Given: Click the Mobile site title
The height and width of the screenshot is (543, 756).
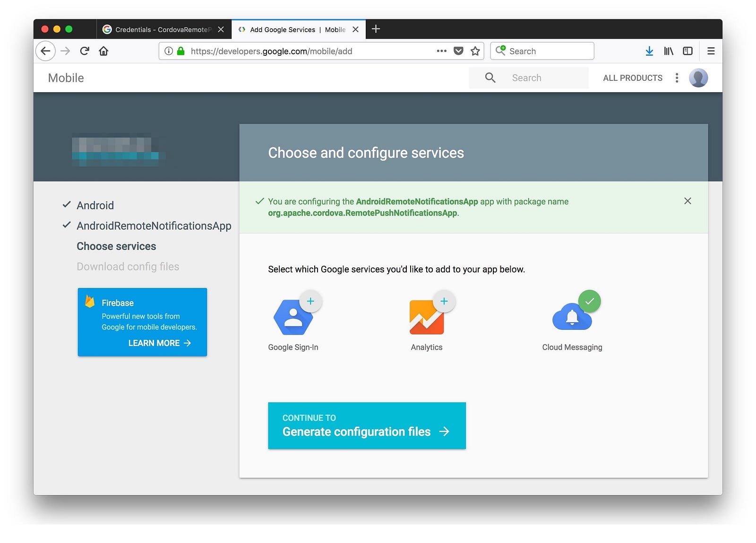Looking at the screenshot, I should [66, 78].
